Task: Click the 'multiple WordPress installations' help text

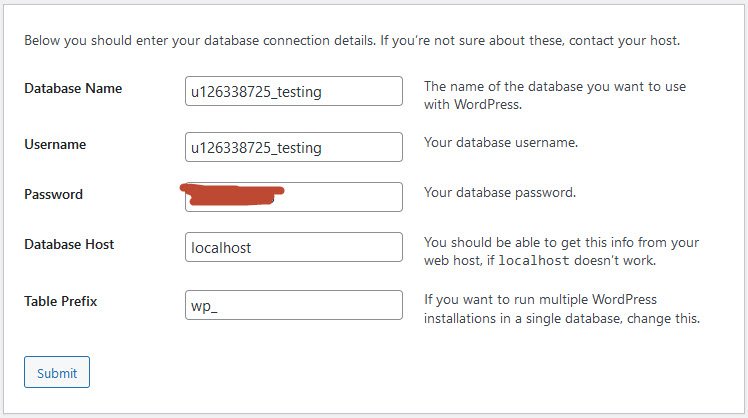Action: pos(562,309)
